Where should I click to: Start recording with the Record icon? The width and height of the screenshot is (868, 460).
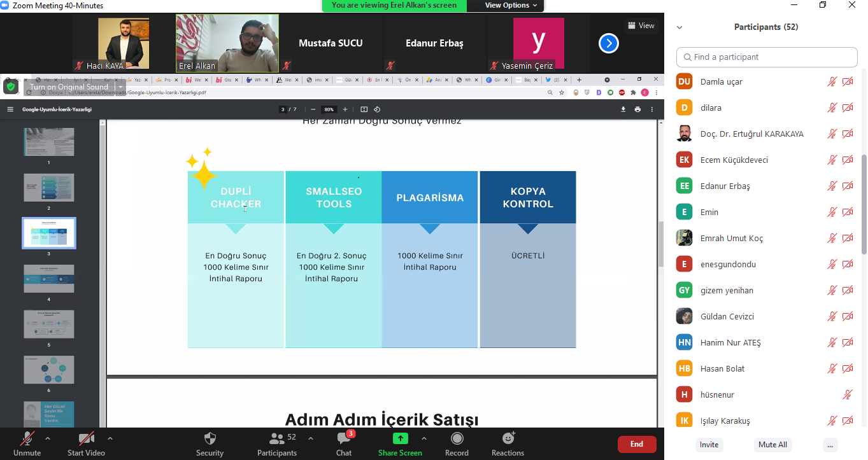pos(457,438)
